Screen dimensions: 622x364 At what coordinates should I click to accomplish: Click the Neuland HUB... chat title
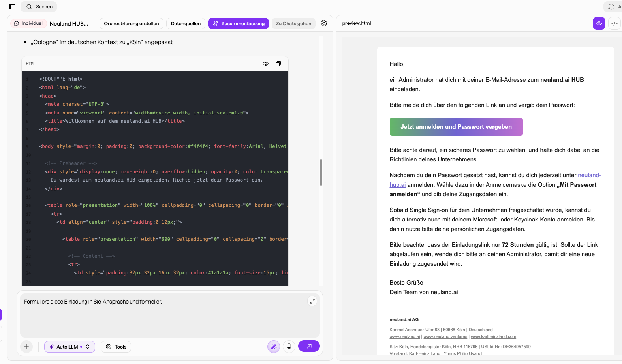tap(69, 24)
